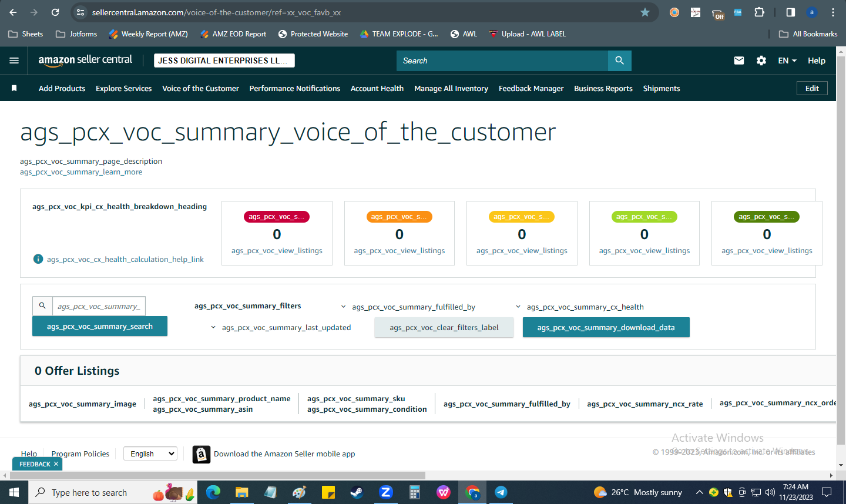
Task: Open Business Reports page
Action: tap(603, 88)
